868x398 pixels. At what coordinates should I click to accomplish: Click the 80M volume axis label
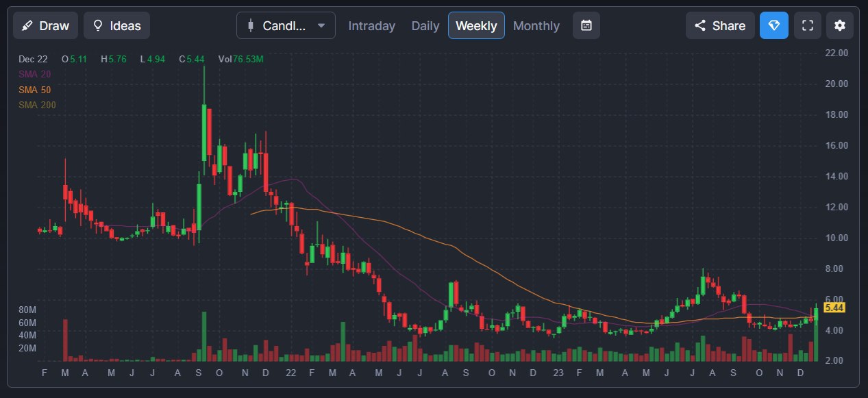(27, 310)
